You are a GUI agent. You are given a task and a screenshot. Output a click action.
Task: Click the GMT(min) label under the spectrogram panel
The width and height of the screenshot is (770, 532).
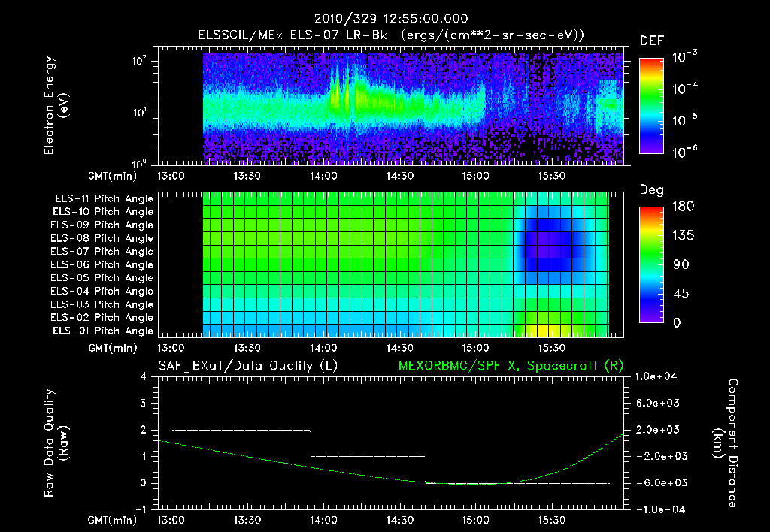tap(113, 176)
